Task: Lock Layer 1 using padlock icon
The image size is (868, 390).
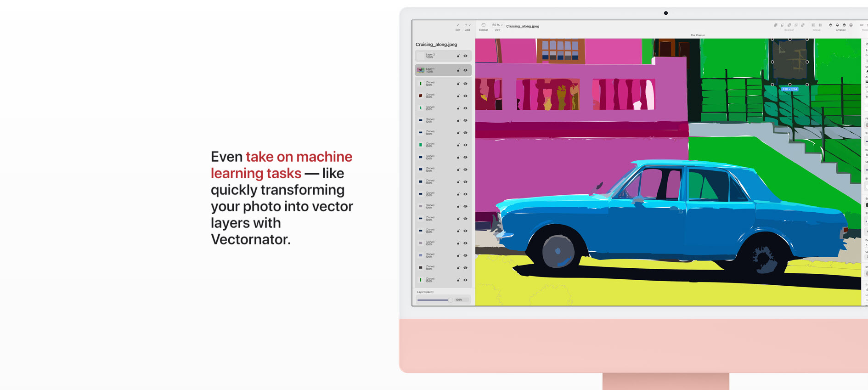Action: [x=458, y=70]
